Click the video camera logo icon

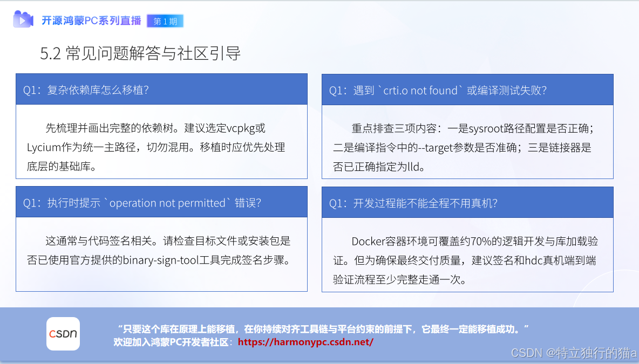coord(23,19)
